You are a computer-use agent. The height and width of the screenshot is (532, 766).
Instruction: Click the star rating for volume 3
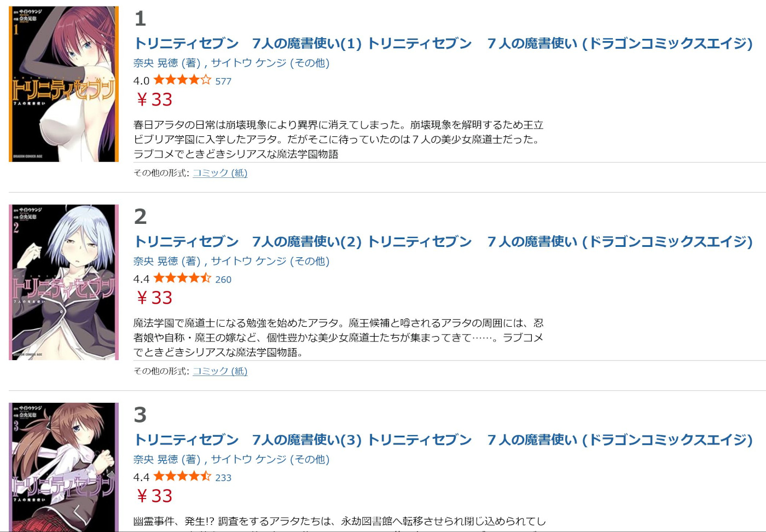coord(182,477)
